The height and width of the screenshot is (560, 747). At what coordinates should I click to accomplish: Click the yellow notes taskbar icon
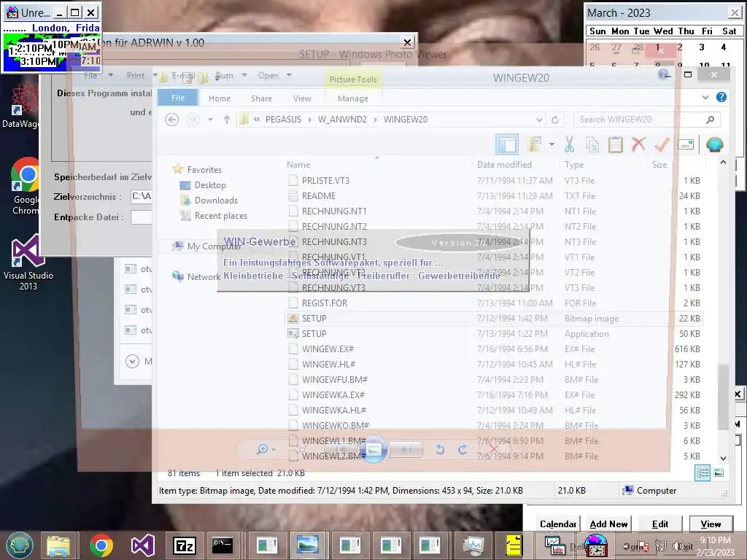point(514,545)
